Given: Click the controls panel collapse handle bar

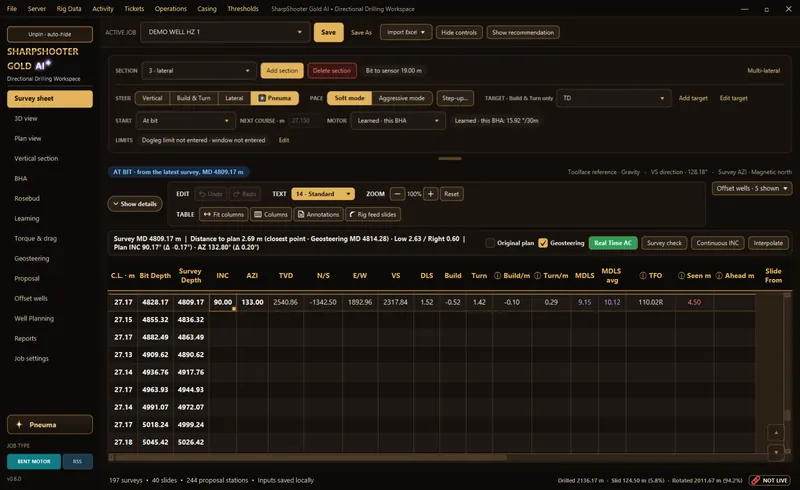Looking at the screenshot, I should [450, 158].
